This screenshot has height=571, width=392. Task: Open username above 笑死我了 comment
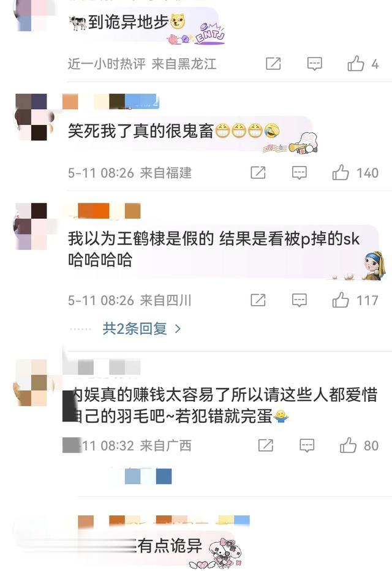click(x=111, y=102)
